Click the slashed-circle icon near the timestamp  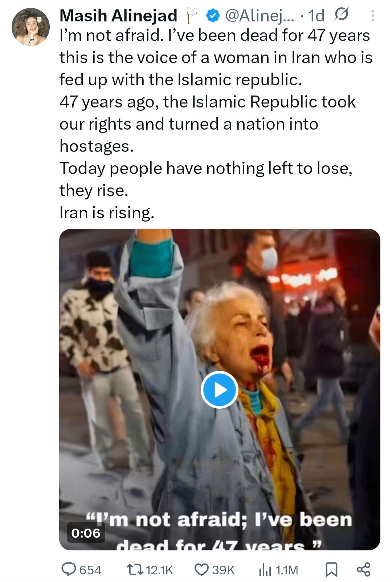(341, 15)
